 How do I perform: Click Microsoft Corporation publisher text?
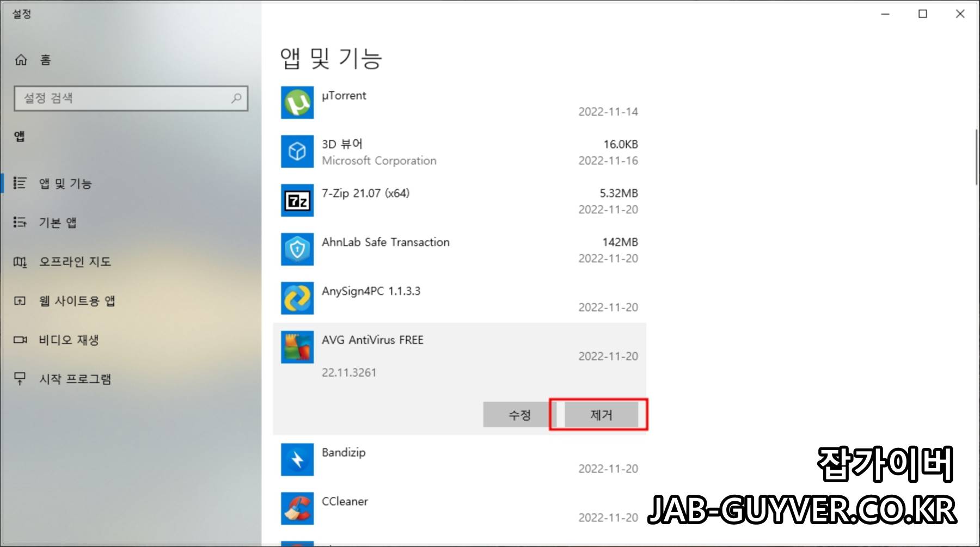379,161
